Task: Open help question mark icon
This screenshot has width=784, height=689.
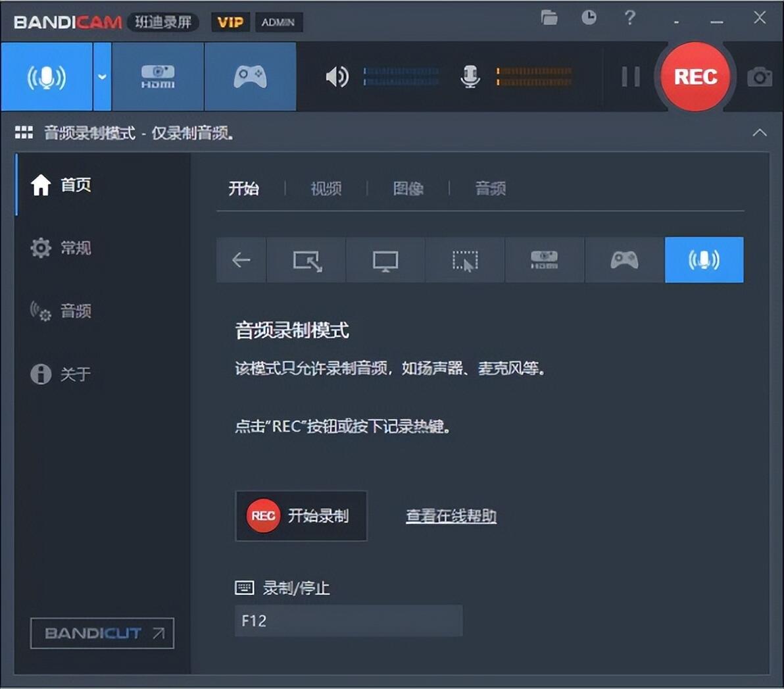Action: (630, 18)
